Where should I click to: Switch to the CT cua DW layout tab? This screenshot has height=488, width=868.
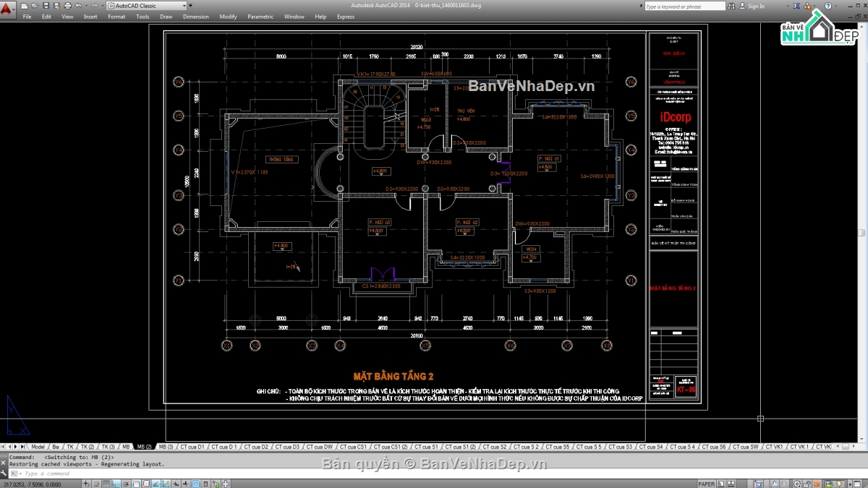coord(318,447)
